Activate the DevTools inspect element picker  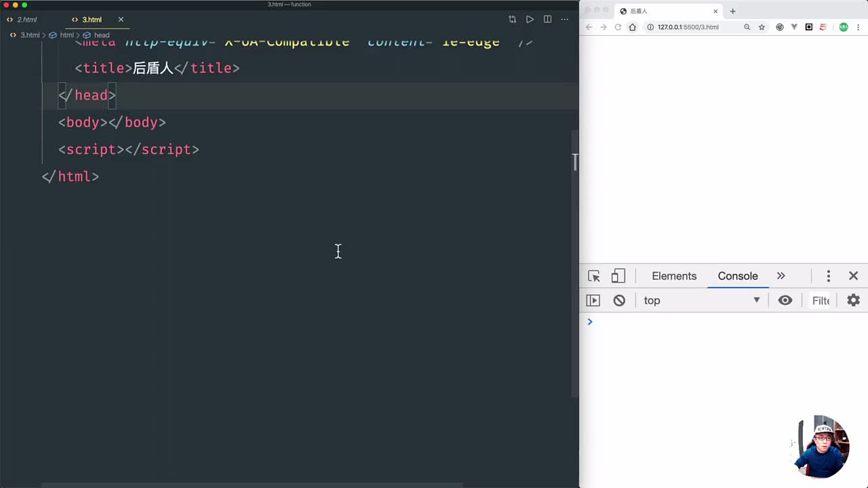594,276
